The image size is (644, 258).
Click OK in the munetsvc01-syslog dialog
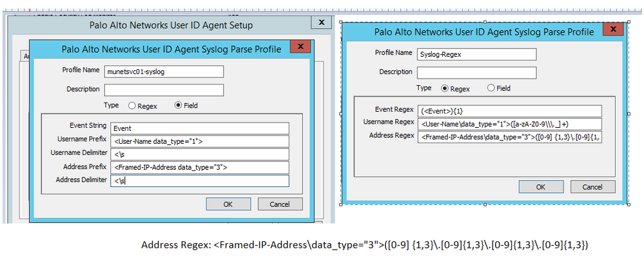click(228, 204)
